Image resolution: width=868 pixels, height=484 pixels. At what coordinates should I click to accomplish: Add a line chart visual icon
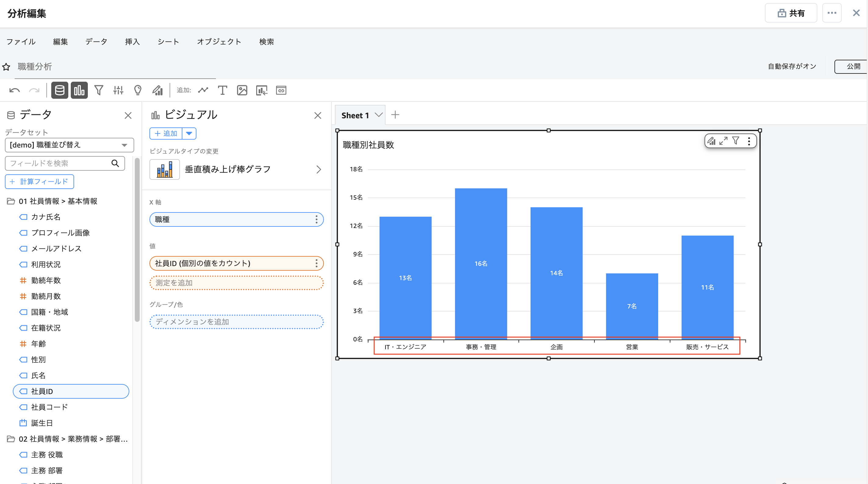point(203,90)
